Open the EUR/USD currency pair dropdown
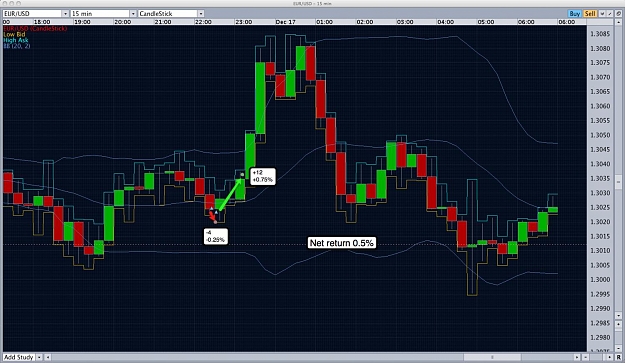The width and height of the screenshot is (625, 363). (x=36, y=14)
